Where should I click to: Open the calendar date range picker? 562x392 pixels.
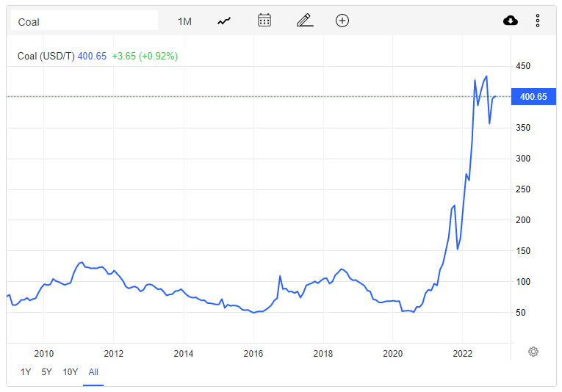(264, 21)
